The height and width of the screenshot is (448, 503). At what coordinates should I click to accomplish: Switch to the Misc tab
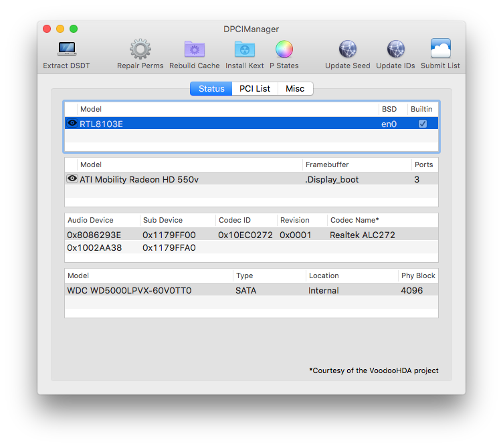coord(295,88)
